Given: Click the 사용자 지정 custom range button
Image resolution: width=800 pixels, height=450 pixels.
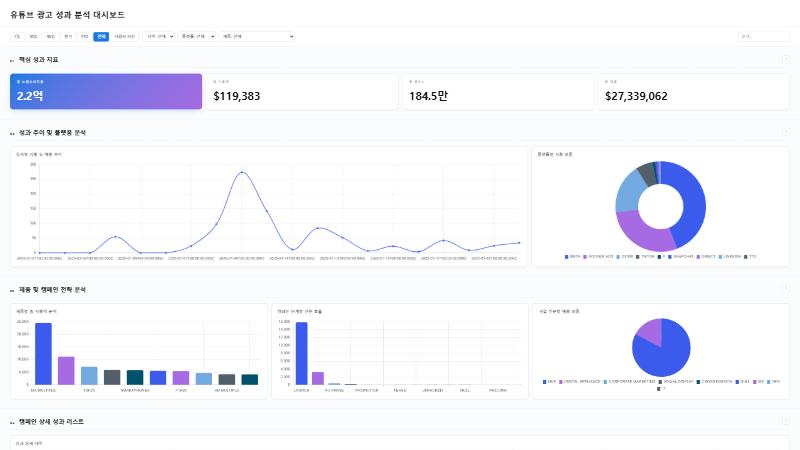Looking at the screenshot, I should click(x=124, y=36).
